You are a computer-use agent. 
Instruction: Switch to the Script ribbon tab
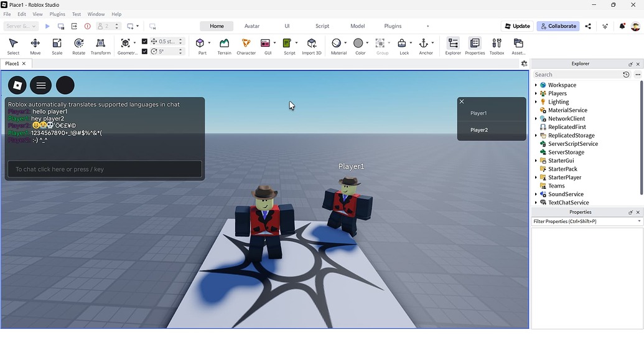point(322,26)
